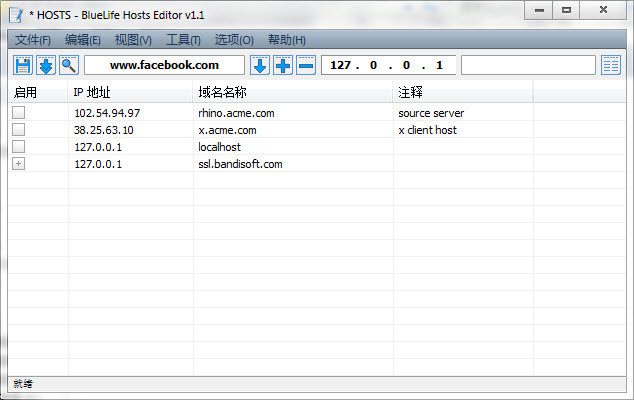Close the Hosts Editor window

[x=603, y=10]
